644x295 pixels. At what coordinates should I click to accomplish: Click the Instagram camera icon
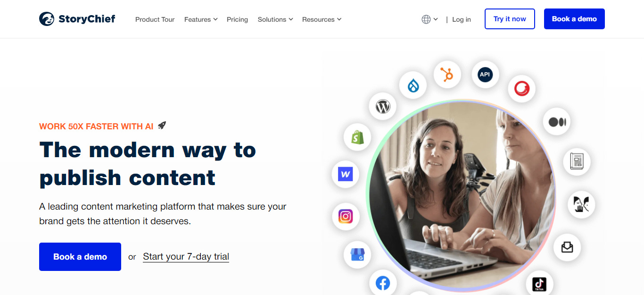[x=346, y=217]
